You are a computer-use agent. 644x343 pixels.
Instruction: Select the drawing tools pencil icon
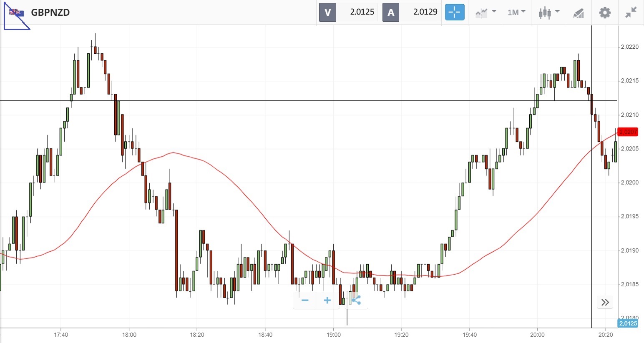[x=578, y=13]
